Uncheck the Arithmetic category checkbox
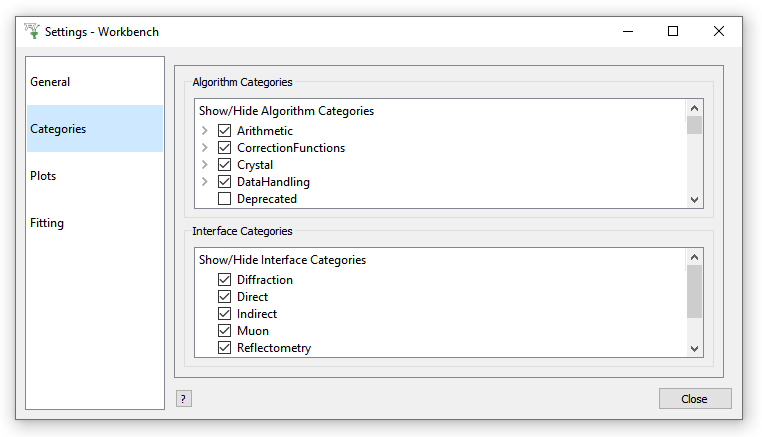Viewport: 762px width, 437px height. pyautogui.click(x=224, y=131)
